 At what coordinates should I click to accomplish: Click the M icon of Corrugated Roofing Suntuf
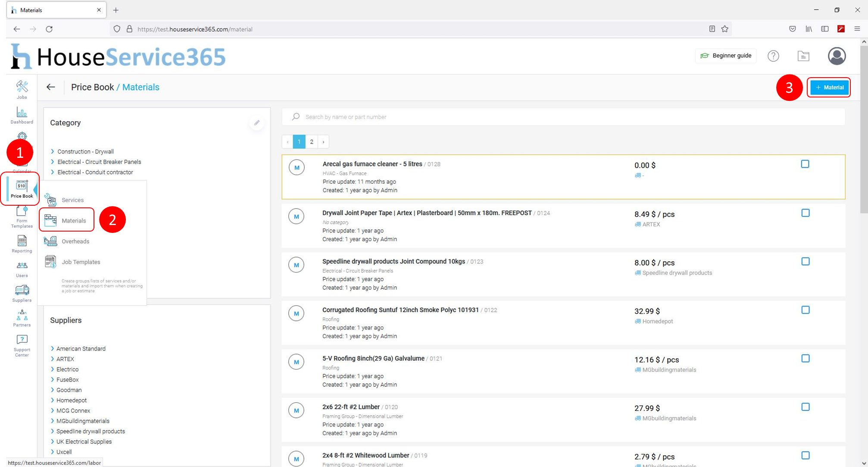click(x=297, y=313)
